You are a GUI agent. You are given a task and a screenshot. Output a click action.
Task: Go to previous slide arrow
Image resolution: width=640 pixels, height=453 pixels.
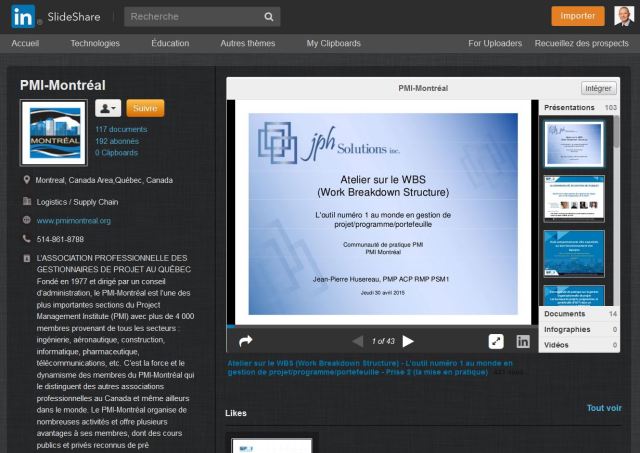pyautogui.click(x=357, y=341)
